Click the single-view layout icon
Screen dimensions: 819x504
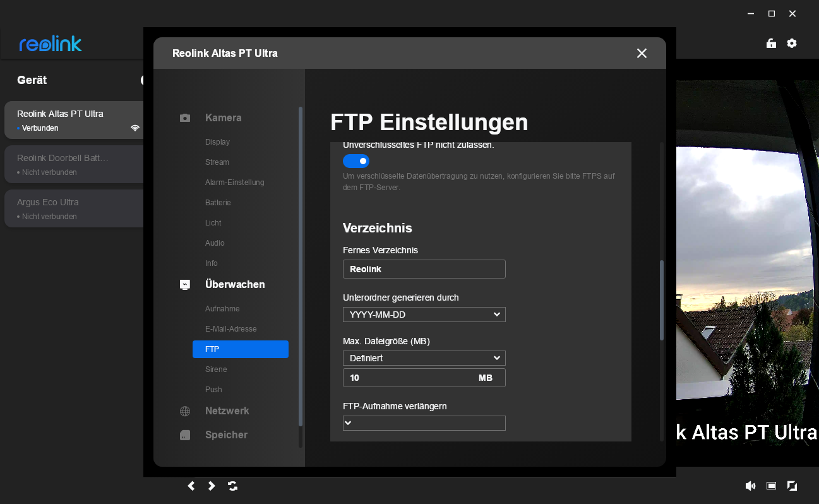tap(771, 486)
